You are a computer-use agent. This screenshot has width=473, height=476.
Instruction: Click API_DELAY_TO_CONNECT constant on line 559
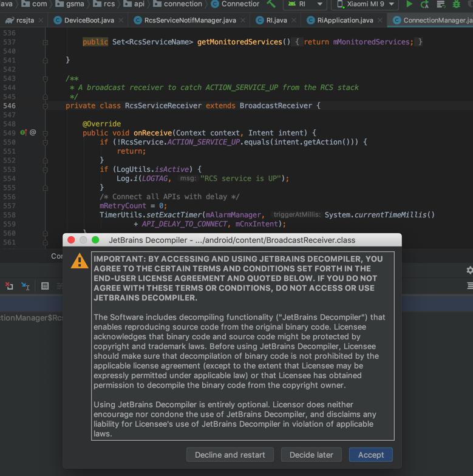point(185,224)
